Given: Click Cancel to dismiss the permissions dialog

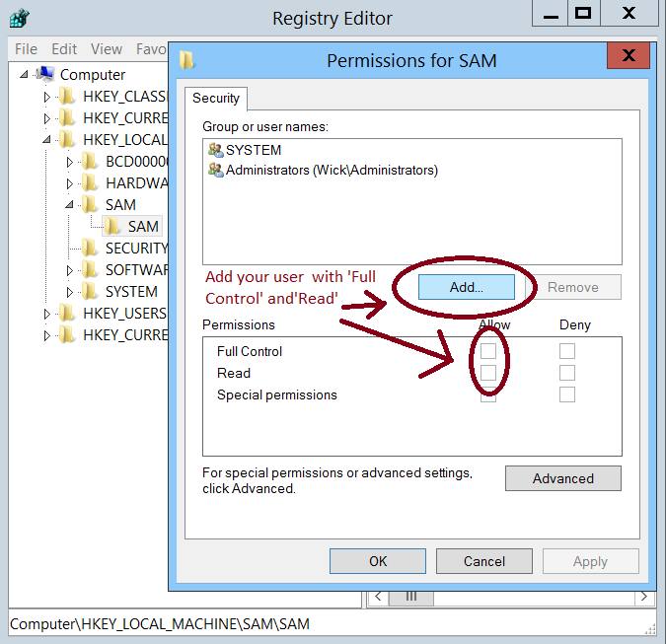Looking at the screenshot, I should coord(483,561).
